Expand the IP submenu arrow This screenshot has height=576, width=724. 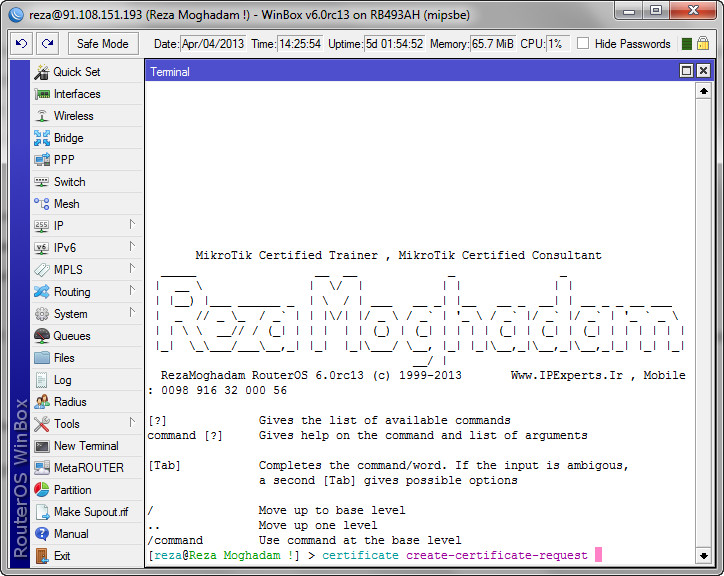(x=132, y=224)
